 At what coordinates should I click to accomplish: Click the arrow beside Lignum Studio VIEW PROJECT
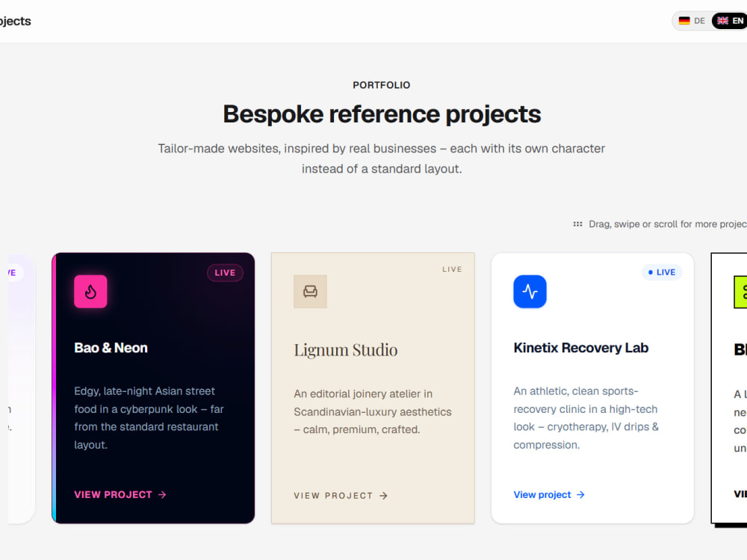(383, 496)
